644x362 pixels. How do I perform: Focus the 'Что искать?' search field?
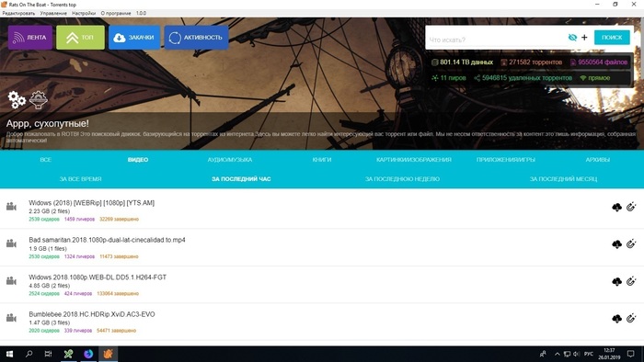point(495,40)
